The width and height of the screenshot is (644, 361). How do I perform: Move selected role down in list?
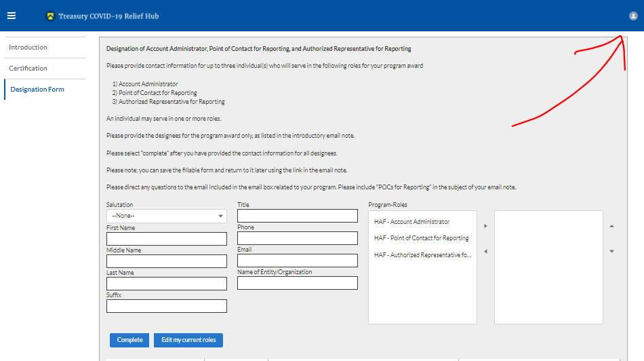point(612,251)
